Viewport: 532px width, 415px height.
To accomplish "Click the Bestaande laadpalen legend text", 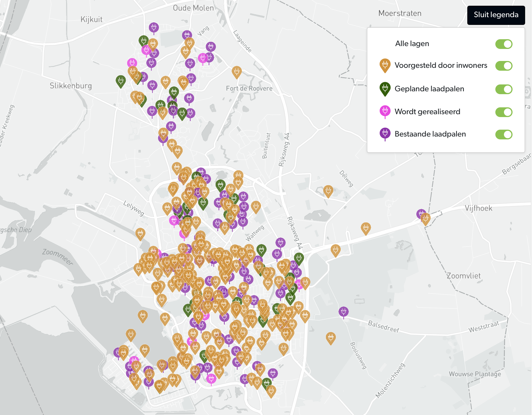I will [430, 134].
